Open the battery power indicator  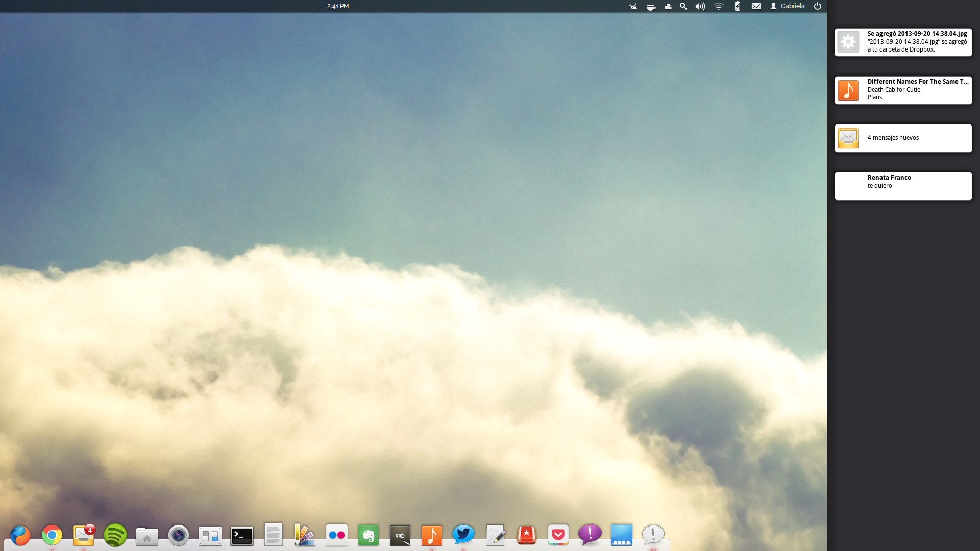(x=738, y=6)
